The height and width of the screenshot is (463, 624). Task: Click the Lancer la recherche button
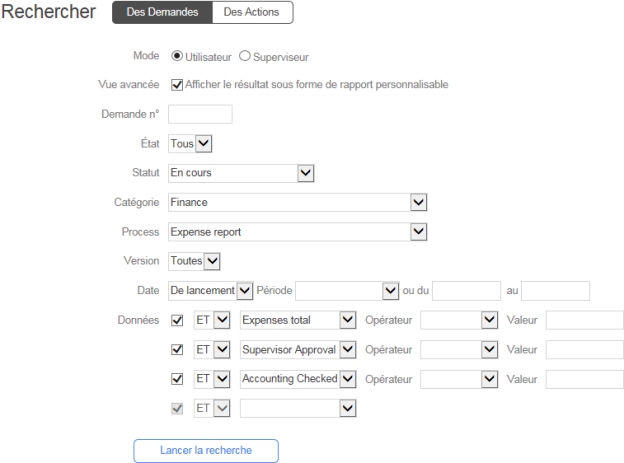206,451
